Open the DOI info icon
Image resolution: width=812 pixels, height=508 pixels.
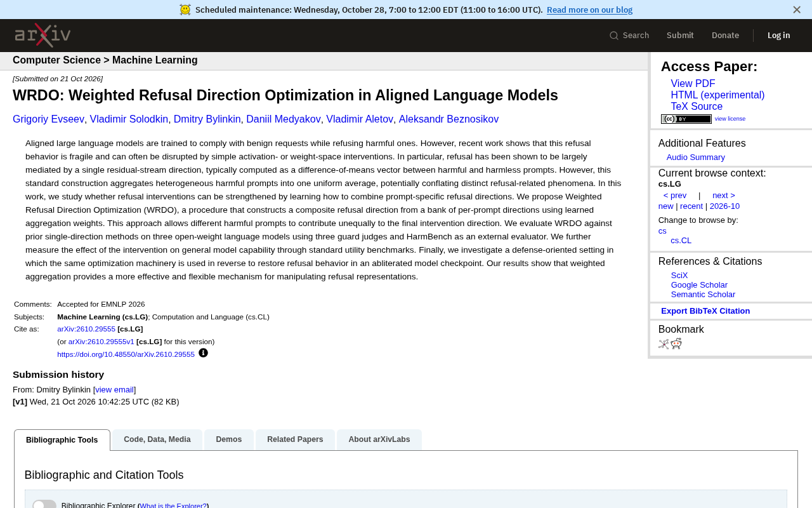[x=203, y=353]
